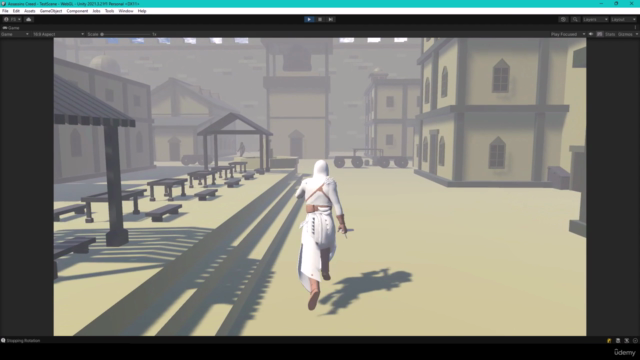Screen dimensions: 640x360
Task: Open the 16:9 Aspect ratio dropdown
Action: point(58,34)
